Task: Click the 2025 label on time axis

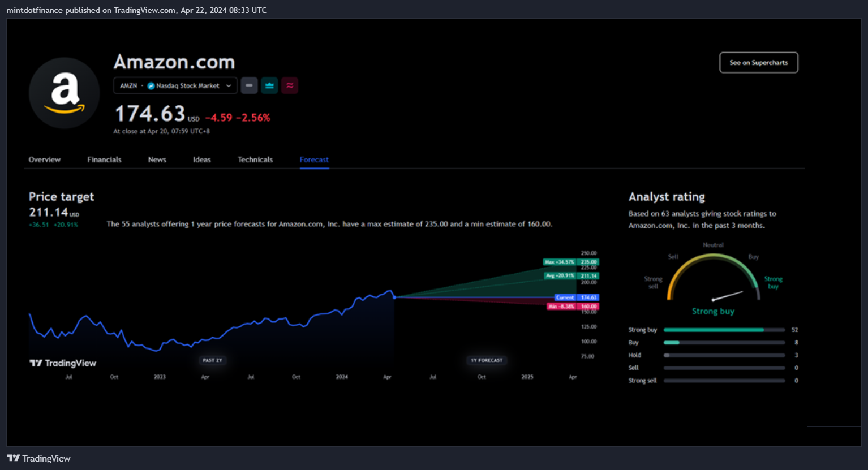Action: click(527, 377)
